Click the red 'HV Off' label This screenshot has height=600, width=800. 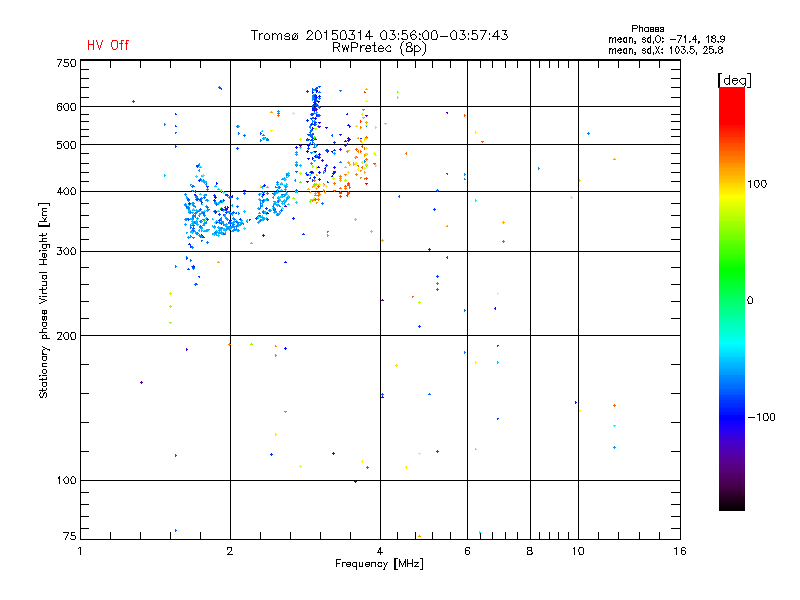pos(108,45)
